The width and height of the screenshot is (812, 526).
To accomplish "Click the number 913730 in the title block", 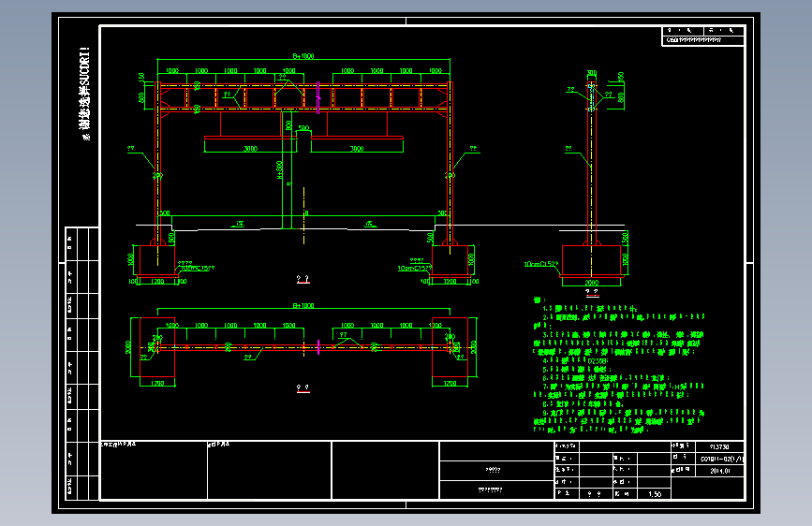I will tap(719, 446).
